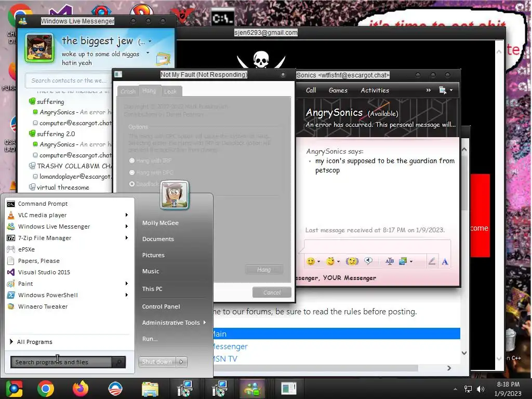The height and width of the screenshot is (399, 532).
Task: Click the clock showing 8:18 PM
Action: point(508,384)
